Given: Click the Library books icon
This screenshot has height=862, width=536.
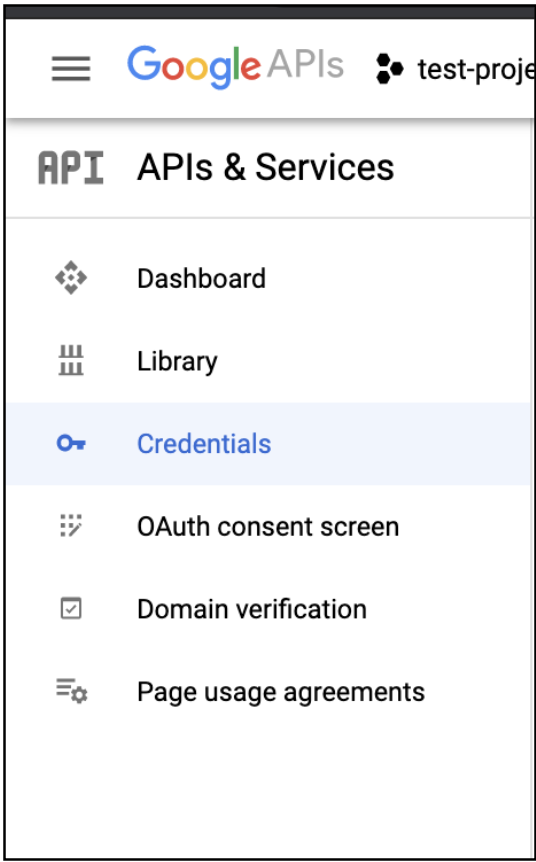Looking at the screenshot, I should pos(71,361).
